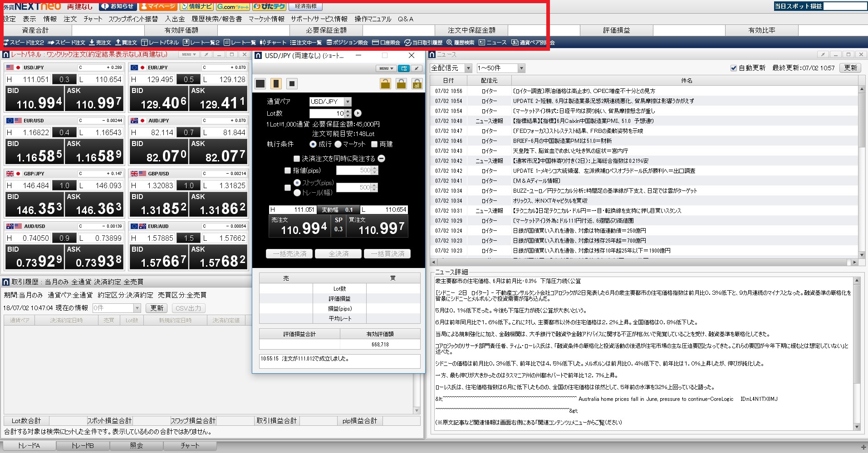This screenshot has height=453, width=868.
Task: Open MENU dropdown in USD/JPY order window
Action: pos(386,68)
